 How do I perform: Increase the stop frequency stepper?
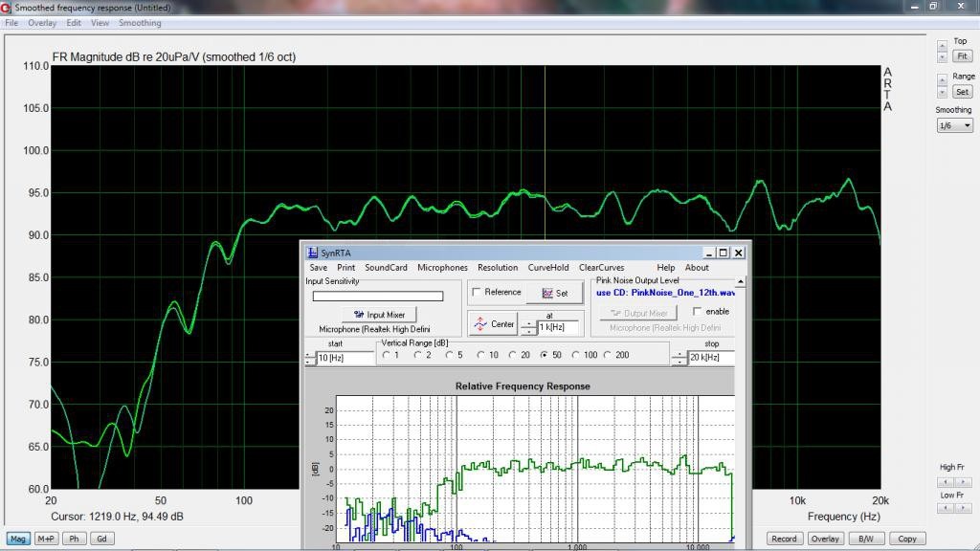tap(679, 355)
